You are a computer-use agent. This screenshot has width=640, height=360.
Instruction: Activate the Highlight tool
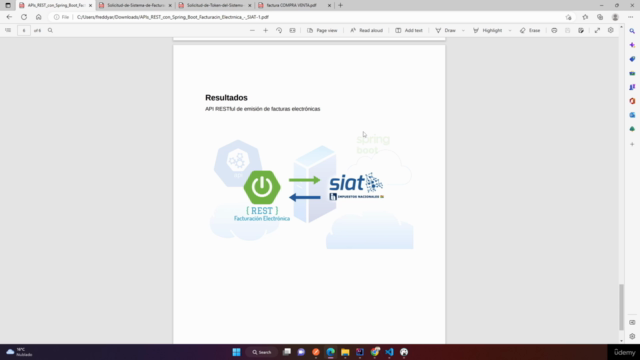487,30
